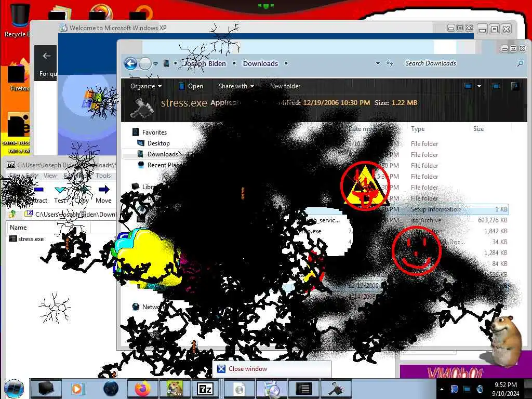Click the search magnifier icon

[x=520, y=63]
